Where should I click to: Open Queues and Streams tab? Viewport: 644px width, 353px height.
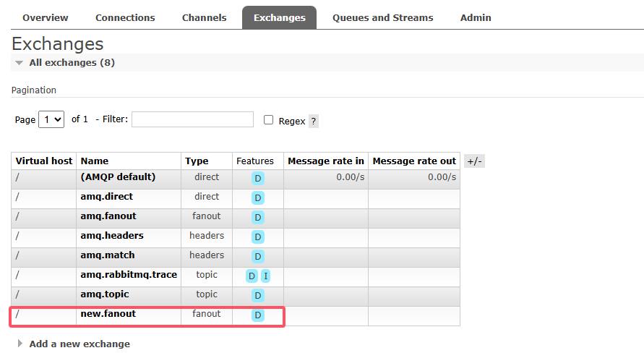(383, 17)
